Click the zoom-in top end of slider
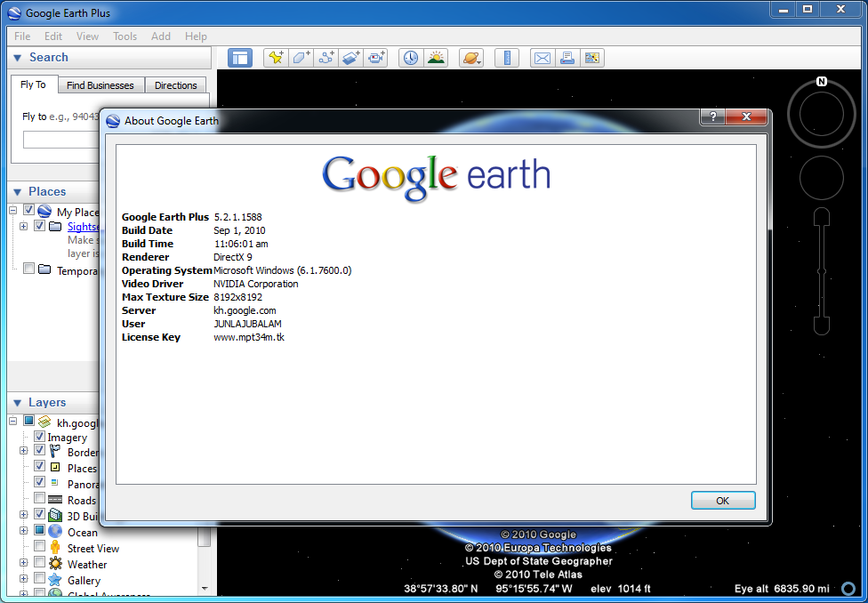 [x=822, y=216]
